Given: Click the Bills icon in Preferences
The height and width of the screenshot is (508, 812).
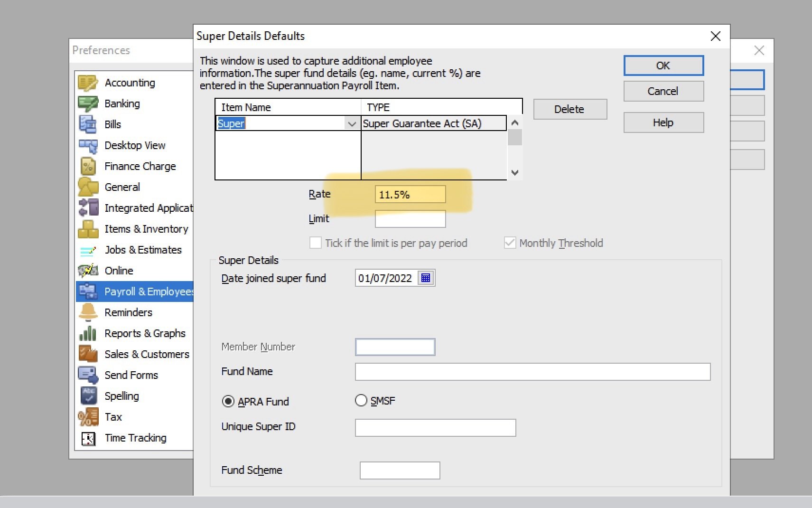Looking at the screenshot, I should [88, 124].
